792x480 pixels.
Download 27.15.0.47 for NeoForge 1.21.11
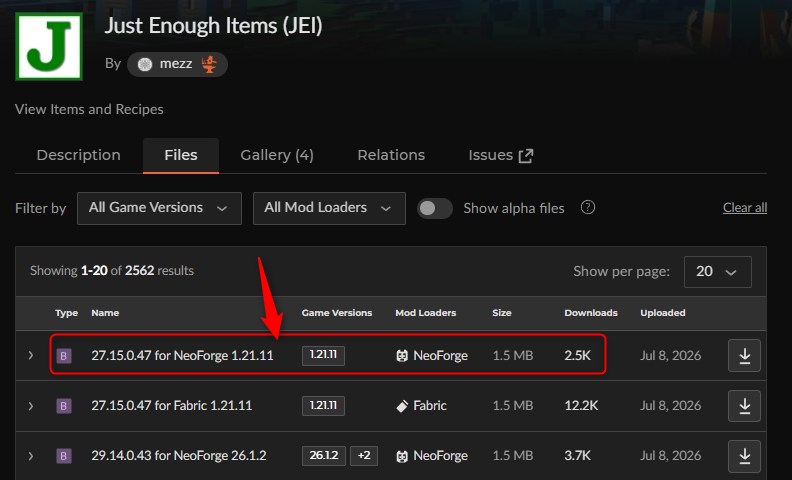click(744, 355)
